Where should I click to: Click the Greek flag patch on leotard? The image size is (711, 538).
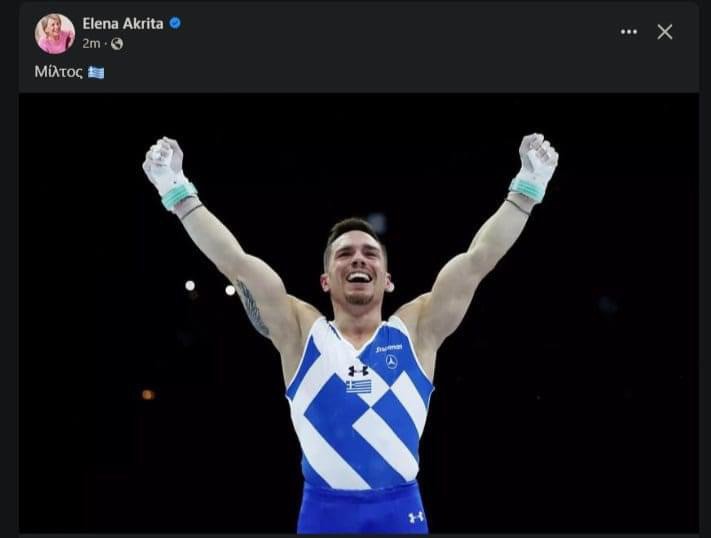[x=358, y=386]
